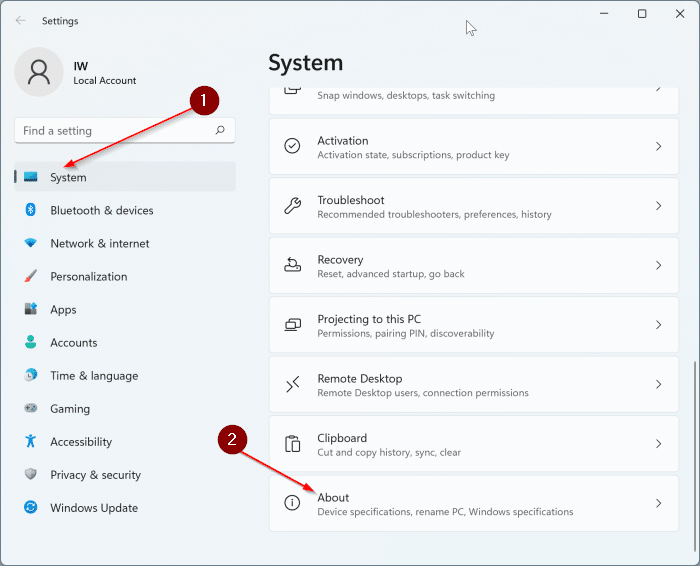Click the Recovery icon
Image resolution: width=700 pixels, height=566 pixels.
point(292,265)
